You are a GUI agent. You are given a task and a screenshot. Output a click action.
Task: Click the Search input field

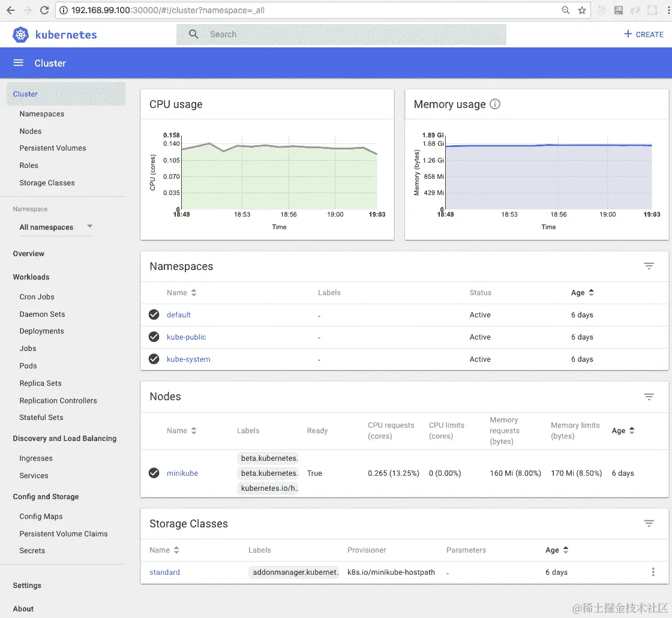pyautogui.click(x=341, y=35)
